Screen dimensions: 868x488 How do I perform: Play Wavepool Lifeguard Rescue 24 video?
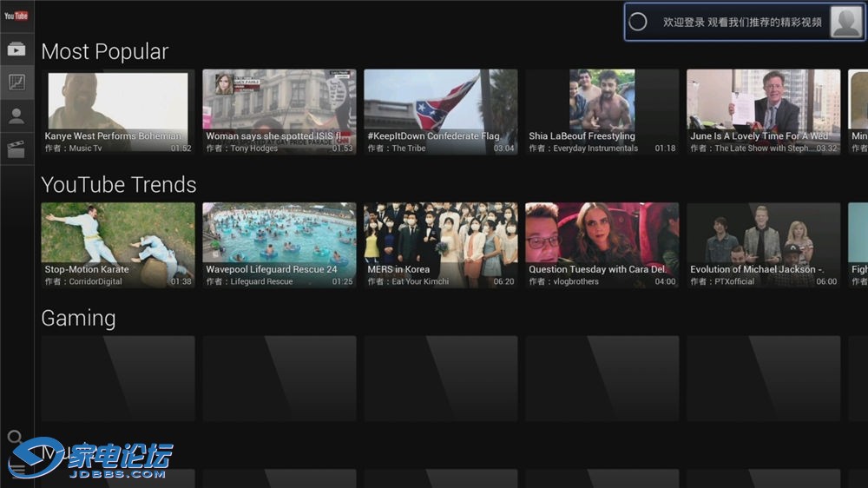click(x=279, y=245)
